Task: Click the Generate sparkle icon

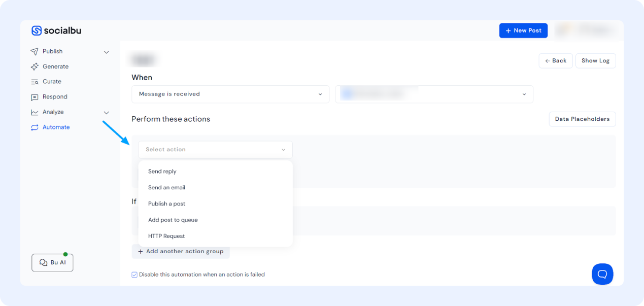Action: click(x=35, y=67)
